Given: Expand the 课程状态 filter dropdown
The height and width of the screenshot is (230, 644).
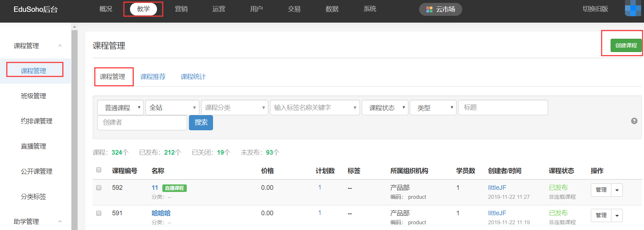Looking at the screenshot, I should [x=385, y=108].
